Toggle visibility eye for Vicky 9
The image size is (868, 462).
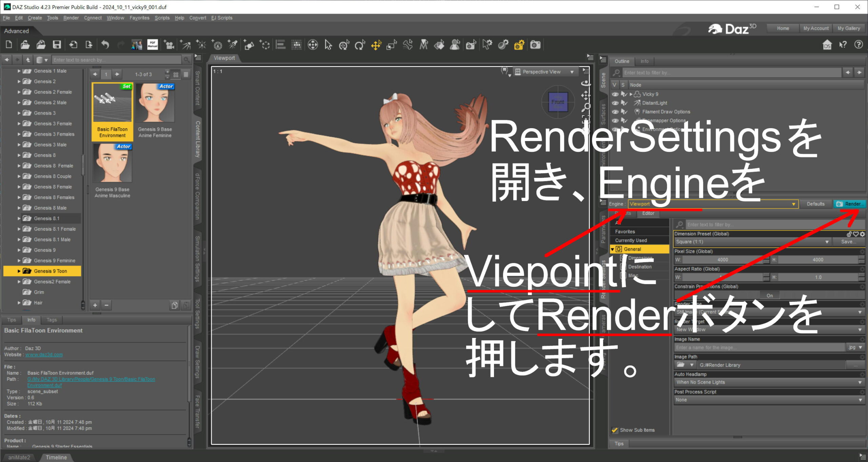(615, 94)
